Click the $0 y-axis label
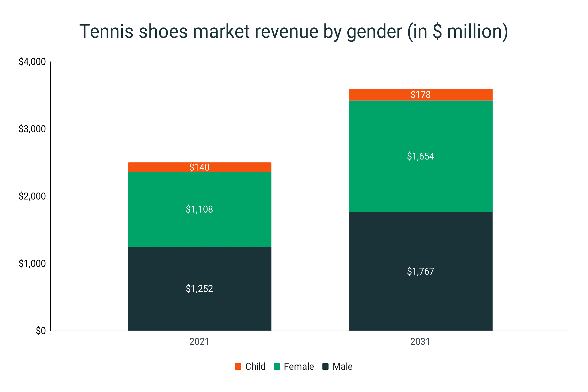This screenshot has width=588, height=392. 41,331
